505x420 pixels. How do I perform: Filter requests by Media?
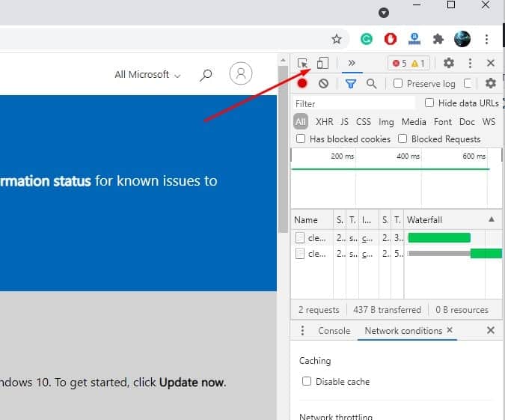[414, 122]
